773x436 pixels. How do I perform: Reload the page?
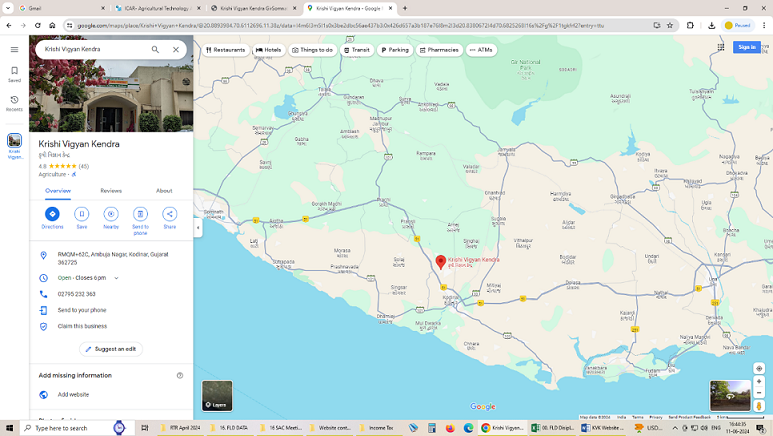37,26
